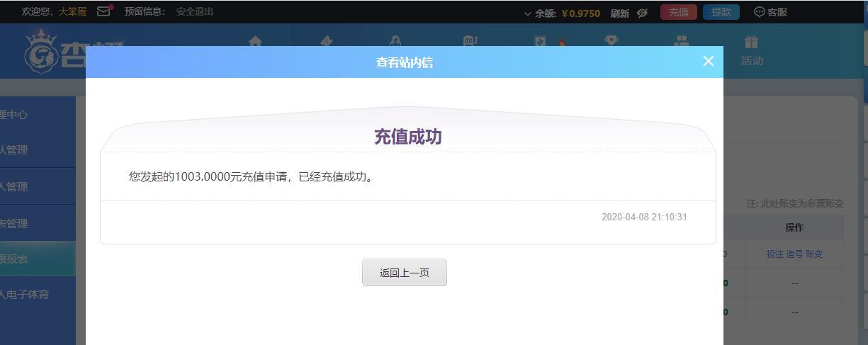Click the red 充值 button

pos(679,12)
